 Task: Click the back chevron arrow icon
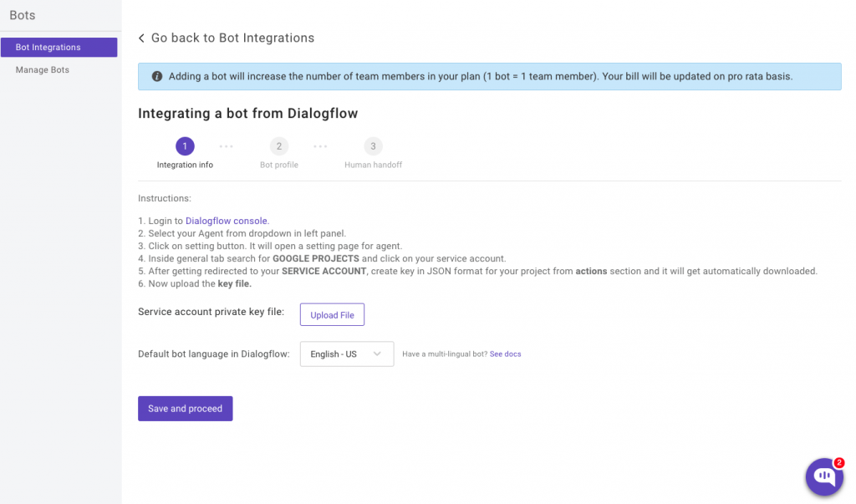coord(141,38)
